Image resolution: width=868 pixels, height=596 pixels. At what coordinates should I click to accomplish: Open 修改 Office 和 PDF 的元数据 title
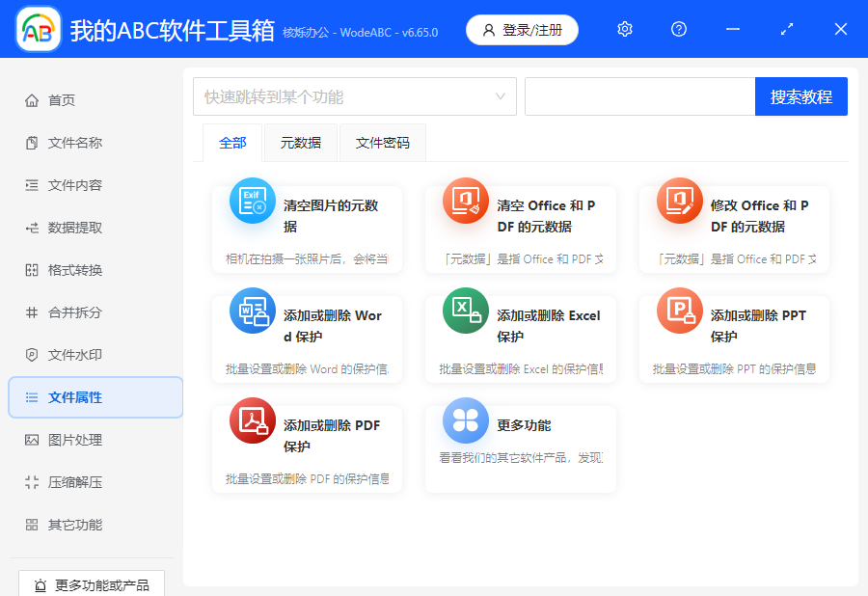click(x=760, y=216)
